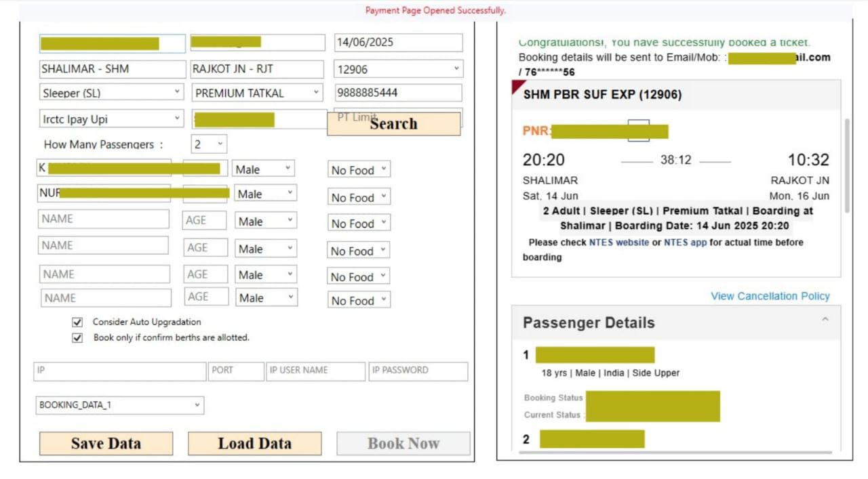Click the departure time 20:20

[x=543, y=161]
